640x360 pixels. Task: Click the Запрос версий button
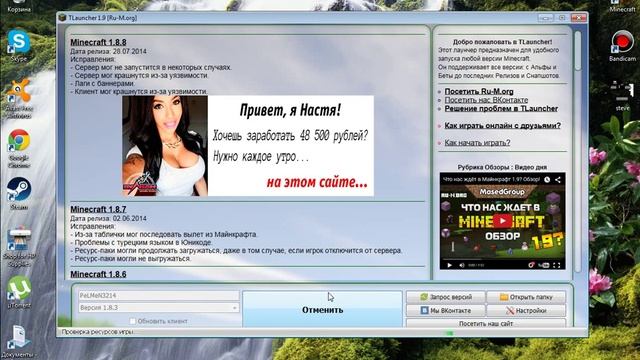click(x=446, y=297)
